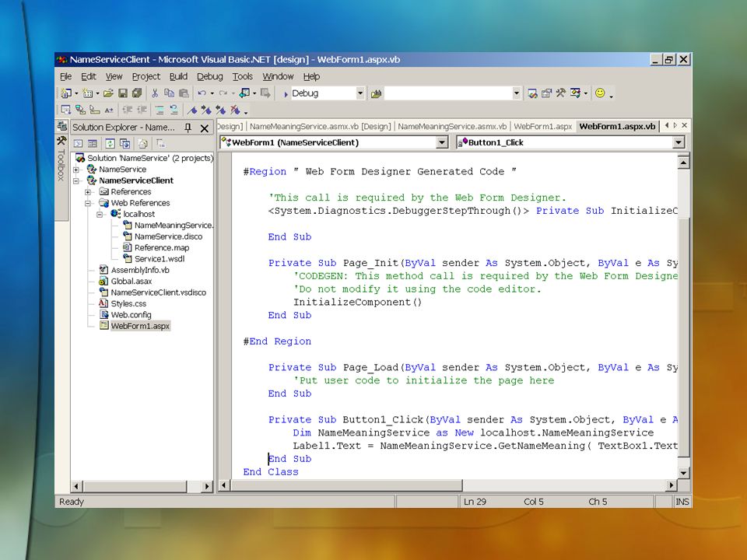Open the Tools menu
Image resolution: width=747 pixels, height=560 pixels.
coord(243,77)
